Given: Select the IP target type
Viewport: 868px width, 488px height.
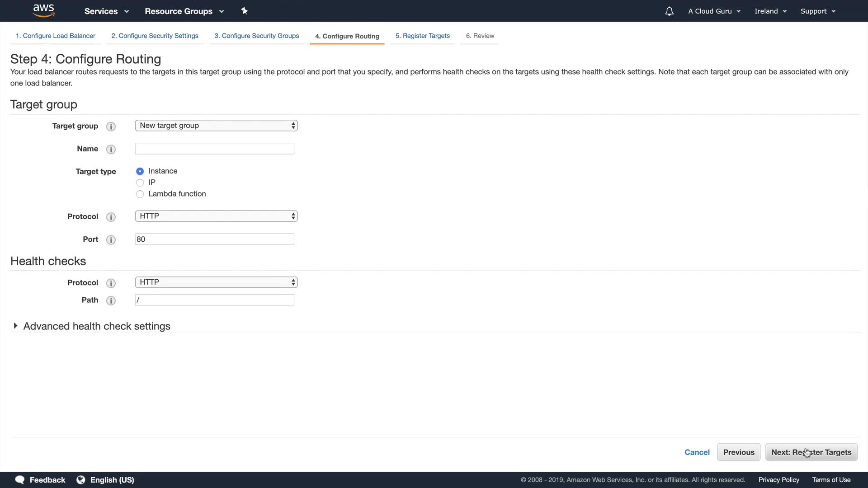Looking at the screenshot, I should [140, 183].
